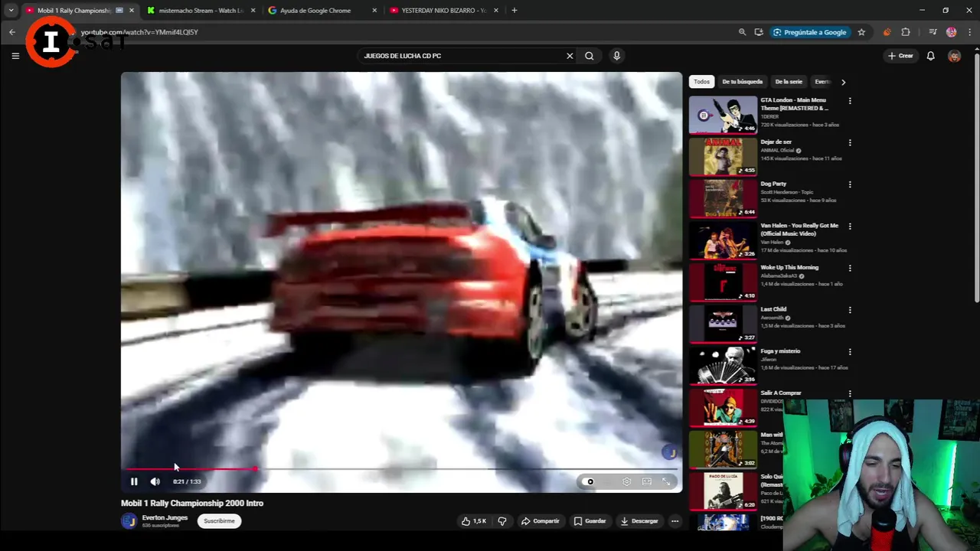Switch to YESTERDAY NIKO BIZARRO tab

point(443,11)
